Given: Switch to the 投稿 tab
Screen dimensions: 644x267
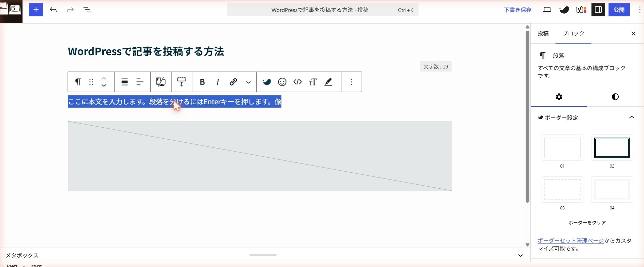Looking at the screenshot, I should 543,33.
